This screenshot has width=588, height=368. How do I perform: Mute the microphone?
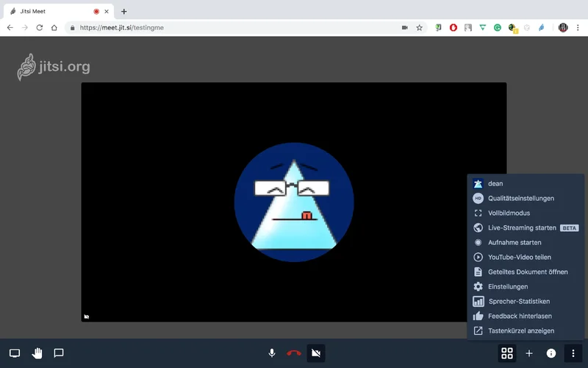tap(272, 353)
